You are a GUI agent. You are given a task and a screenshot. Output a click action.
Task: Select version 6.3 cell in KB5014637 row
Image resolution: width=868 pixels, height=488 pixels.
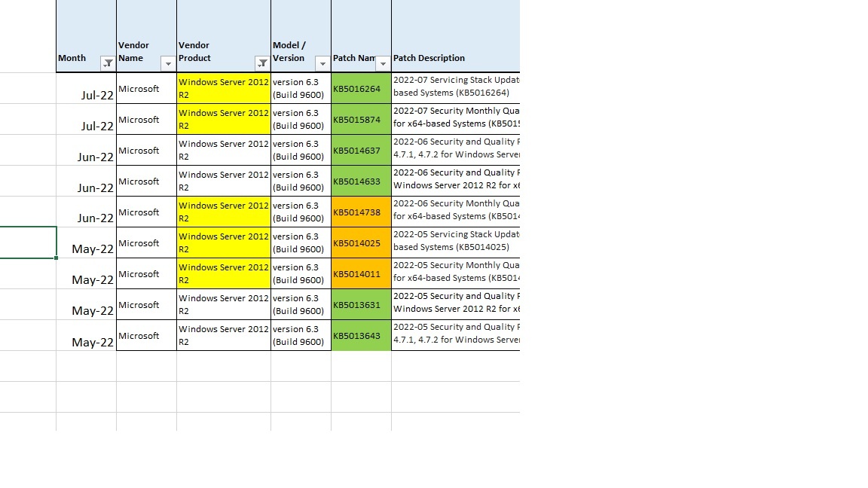coord(301,151)
